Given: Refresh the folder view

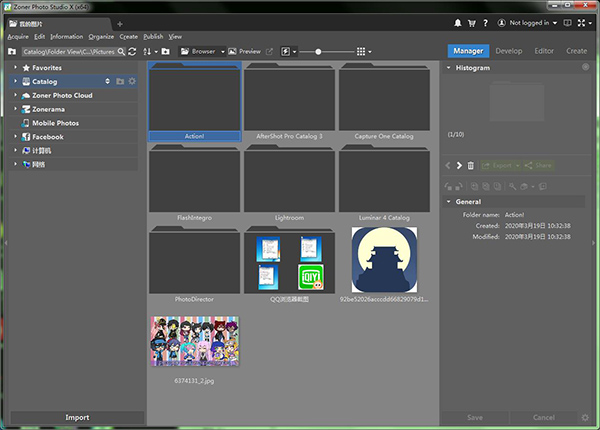Looking at the screenshot, I should (x=132, y=52).
